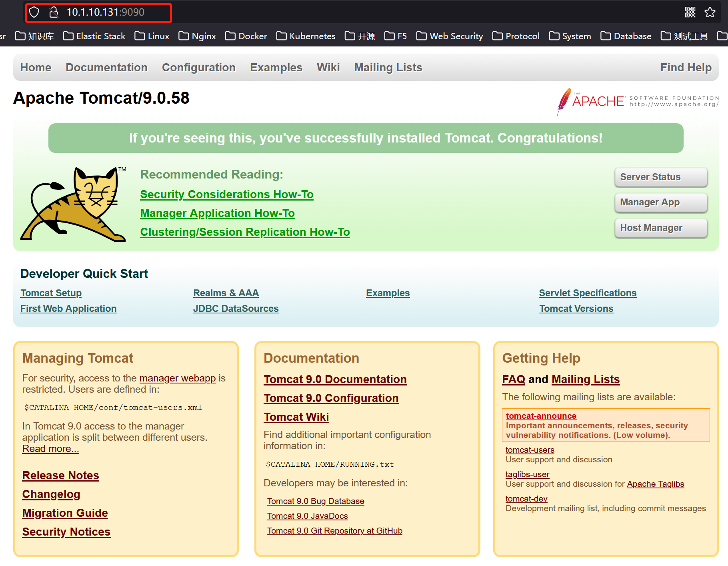This screenshot has width=728, height=566.
Task: Bookmark this page with the star icon
Action: pyautogui.click(x=710, y=12)
